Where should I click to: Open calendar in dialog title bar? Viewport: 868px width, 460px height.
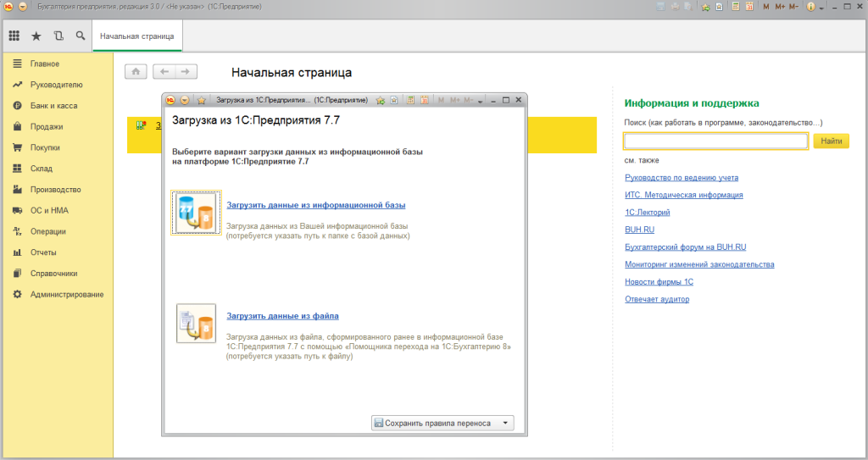pos(425,100)
